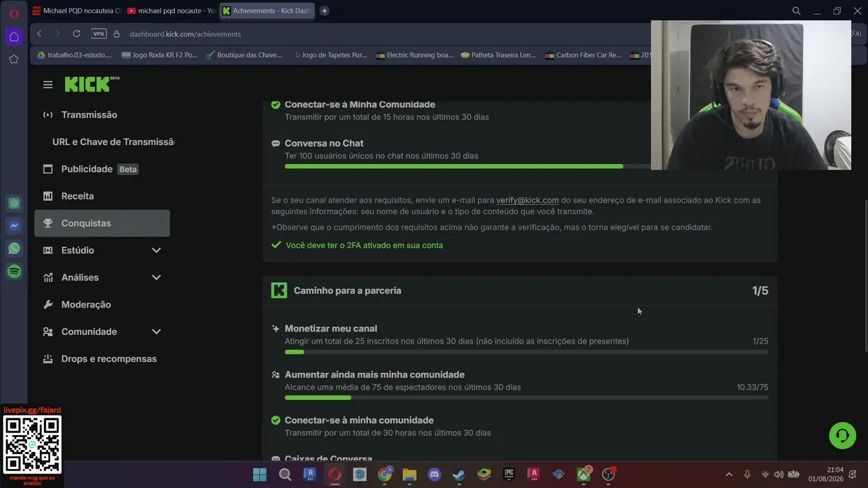Open Google Chrome from the taskbar
This screenshot has width=868, height=488.
384,474
